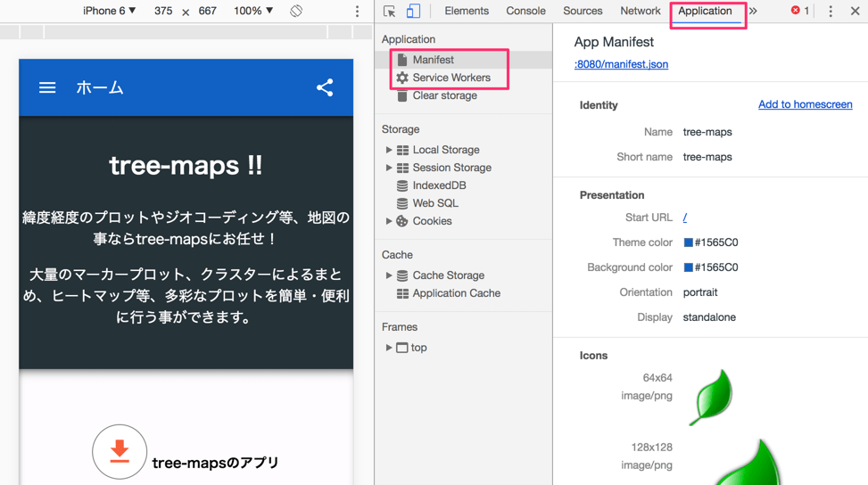This screenshot has height=485, width=868.
Task: Switch to the Console tab
Action: click(x=526, y=11)
